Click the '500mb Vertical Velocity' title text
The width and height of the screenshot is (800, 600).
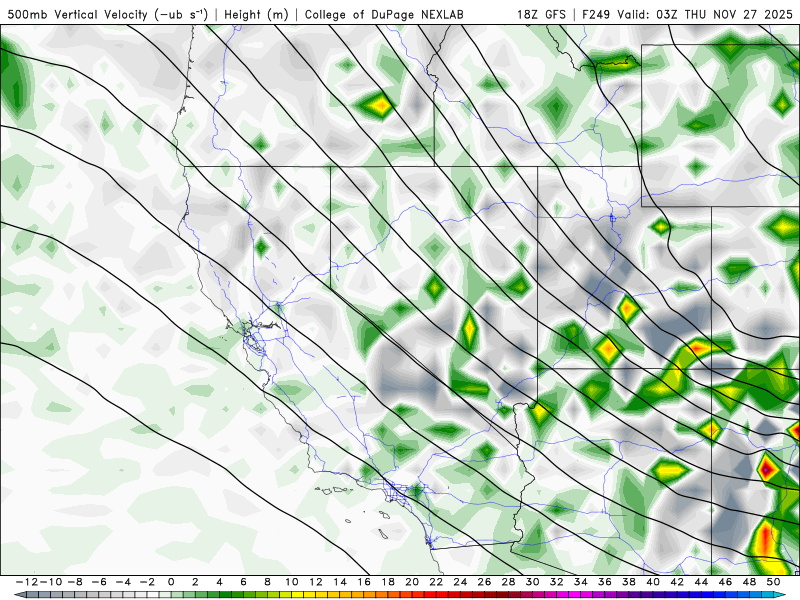pyautogui.click(x=78, y=14)
